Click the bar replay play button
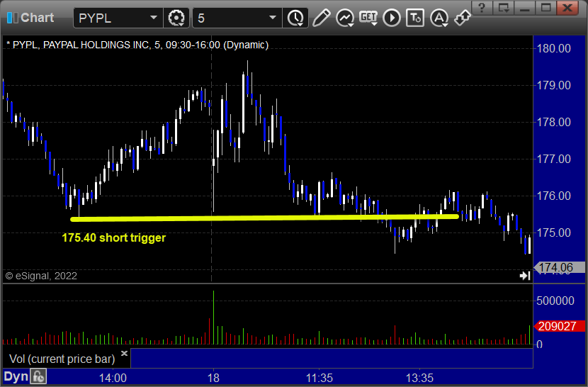This screenshot has height=387, width=588. tap(392, 18)
